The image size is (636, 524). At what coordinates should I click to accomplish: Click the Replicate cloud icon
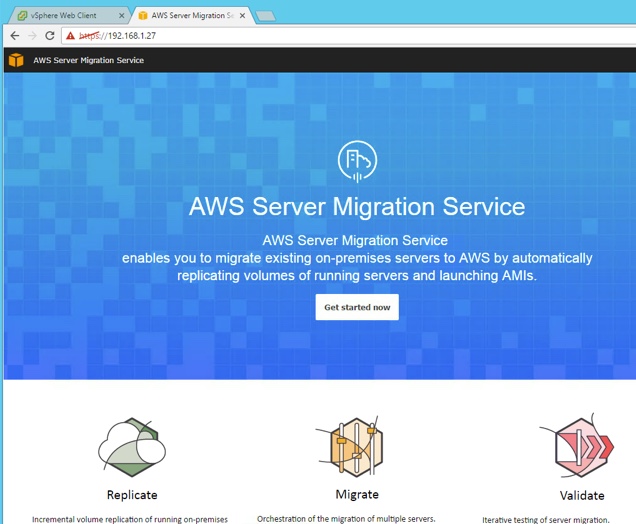click(132, 447)
